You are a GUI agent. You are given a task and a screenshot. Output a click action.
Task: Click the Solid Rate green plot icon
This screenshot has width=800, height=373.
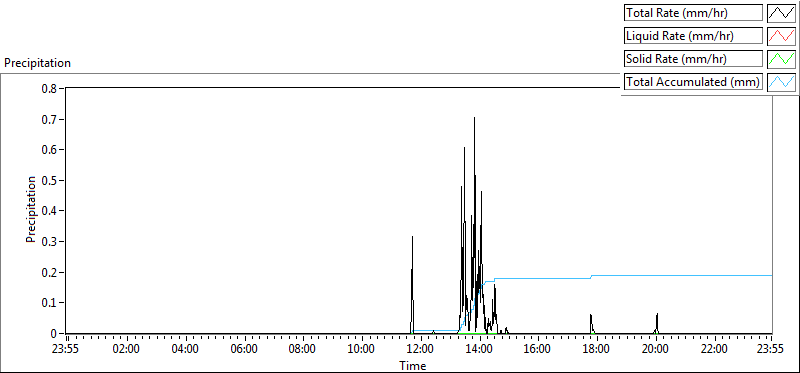point(781,59)
